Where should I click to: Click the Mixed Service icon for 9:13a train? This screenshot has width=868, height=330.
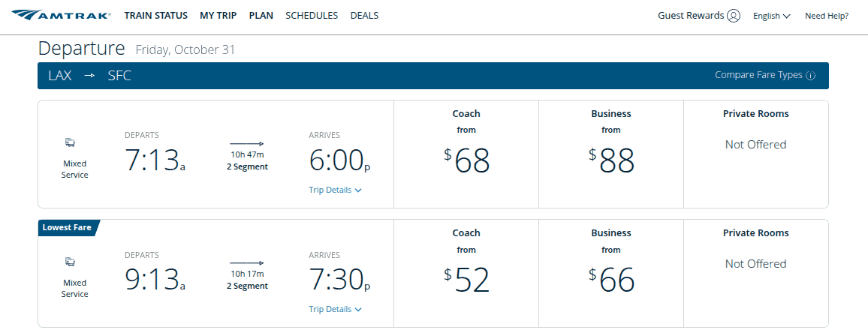pos(70,262)
